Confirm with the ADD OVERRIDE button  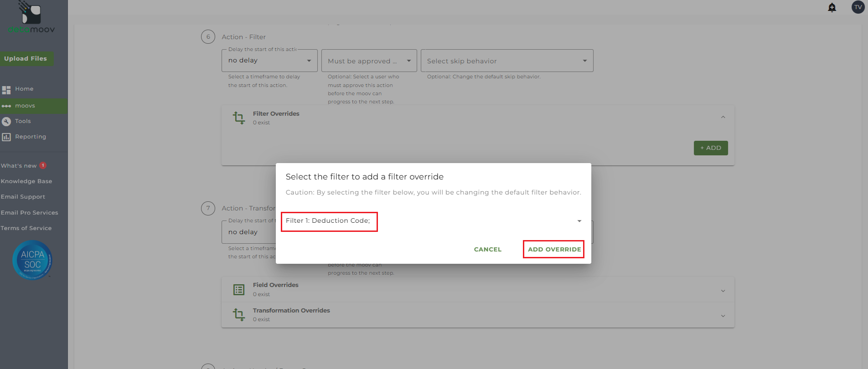554,249
